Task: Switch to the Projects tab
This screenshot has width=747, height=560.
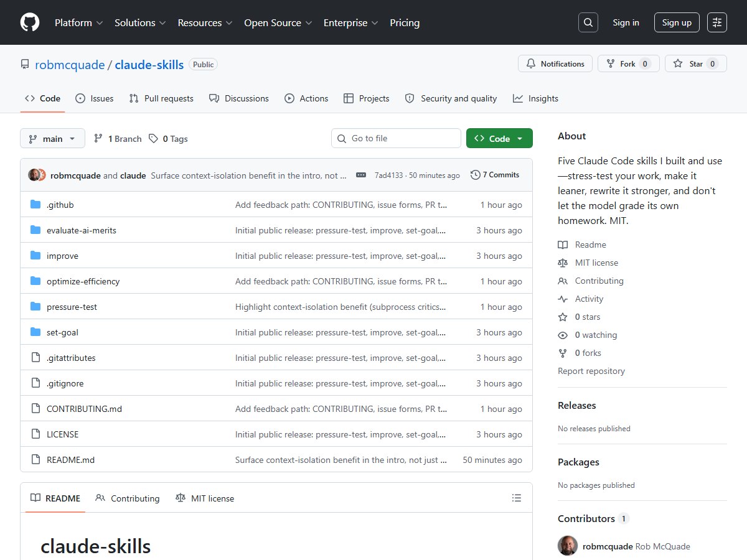Action: click(x=366, y=98)
